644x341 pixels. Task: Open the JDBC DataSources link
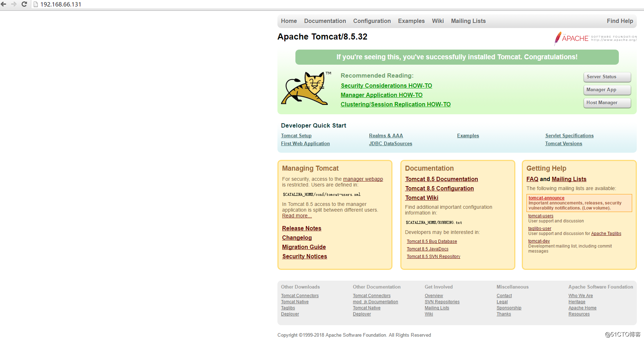click(x=391, y=143)
